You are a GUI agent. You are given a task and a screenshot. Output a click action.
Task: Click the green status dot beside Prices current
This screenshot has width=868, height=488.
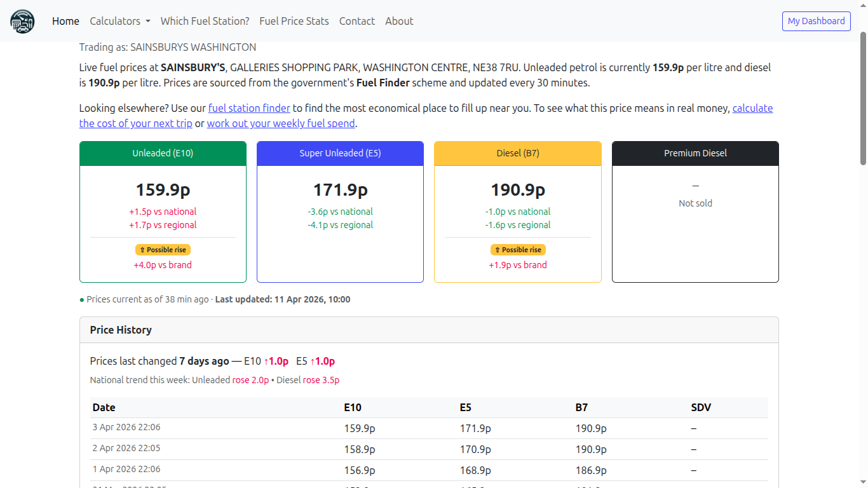82,299
